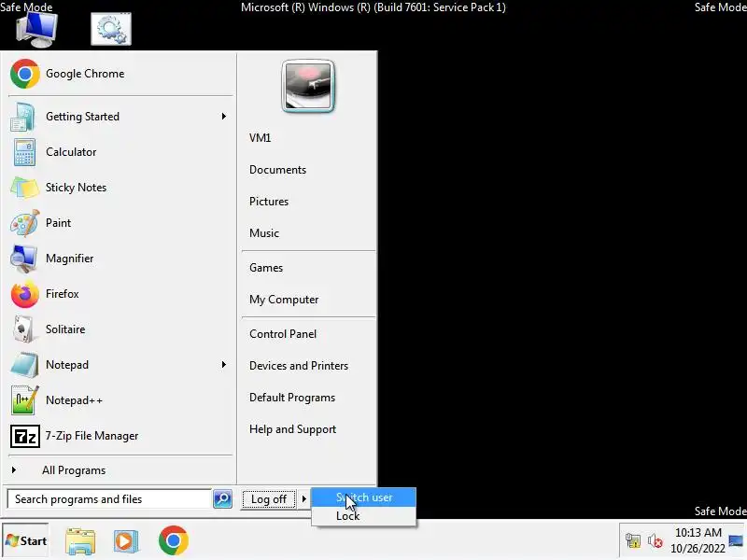Open the gear settings desktop icon

111,30
